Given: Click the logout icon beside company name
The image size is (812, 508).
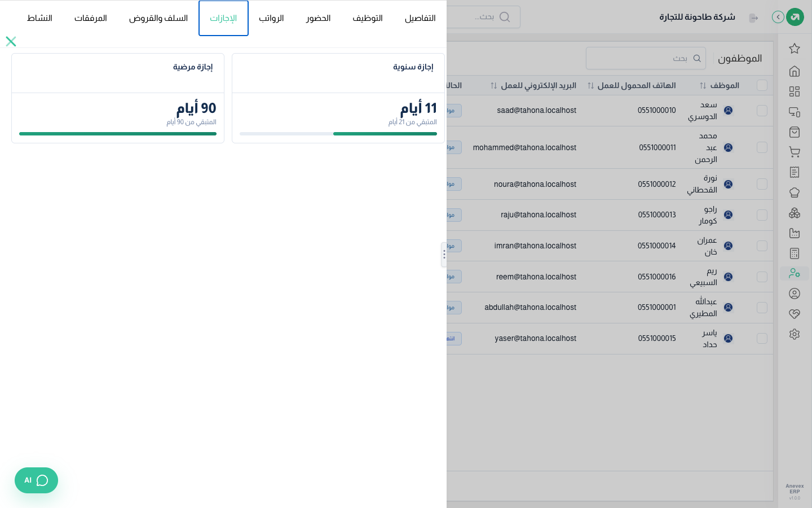Looking at the screenshot, I should 753,18.
